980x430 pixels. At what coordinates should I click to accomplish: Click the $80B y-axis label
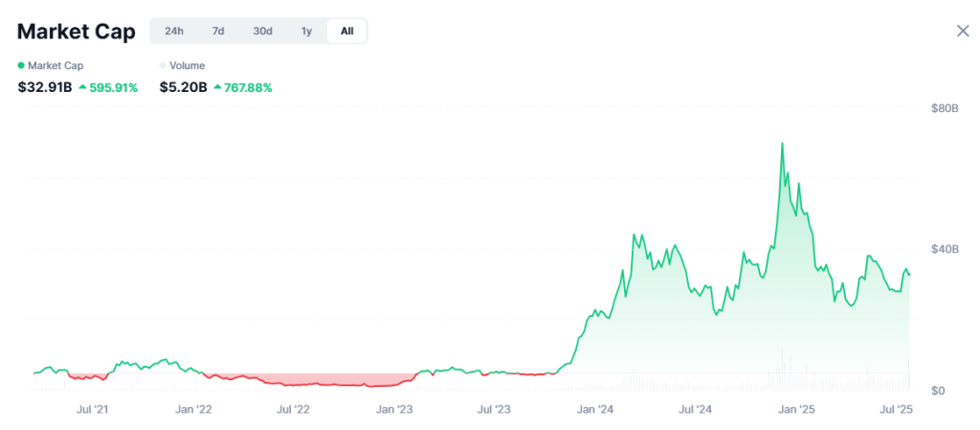click(945, 109)
